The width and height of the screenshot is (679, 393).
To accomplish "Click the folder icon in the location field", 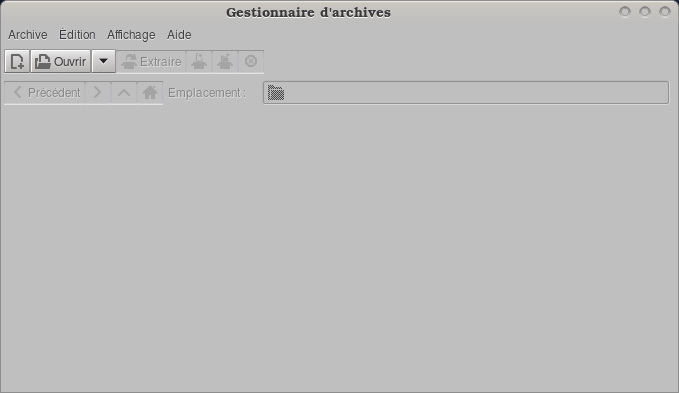I will click(x=276, y=93).
